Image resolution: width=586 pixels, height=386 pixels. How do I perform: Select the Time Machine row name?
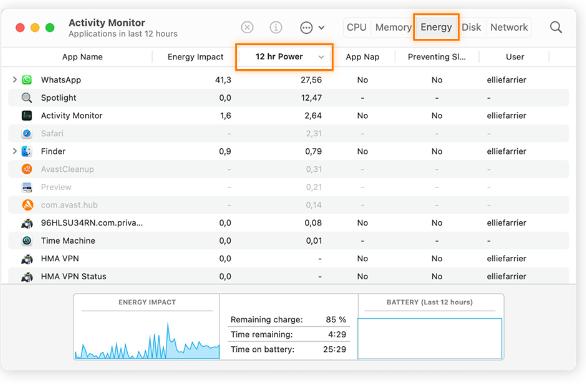point(68,241)
